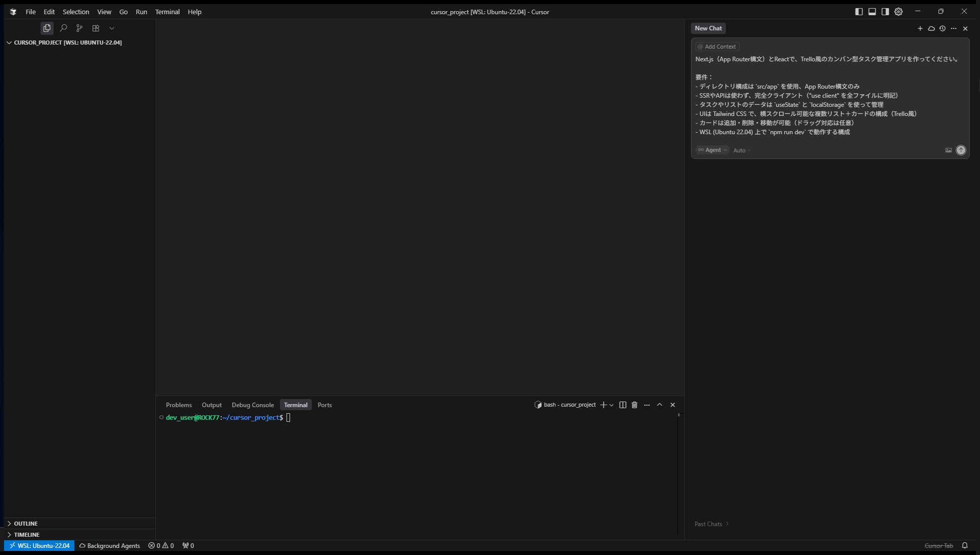Click WSL: Ubuntu-22.04 remote indicator
Viewport: 980px width, 555px height.
pos(39,545)
